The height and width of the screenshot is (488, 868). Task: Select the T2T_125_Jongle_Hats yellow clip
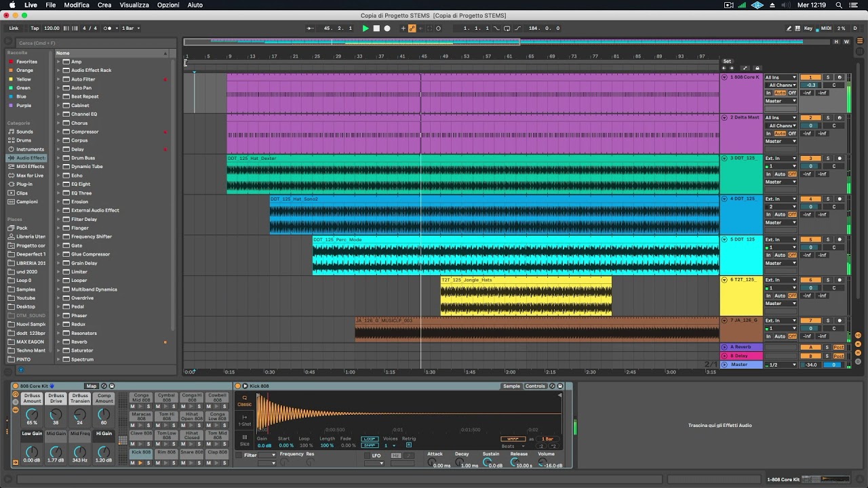[526, 296]
